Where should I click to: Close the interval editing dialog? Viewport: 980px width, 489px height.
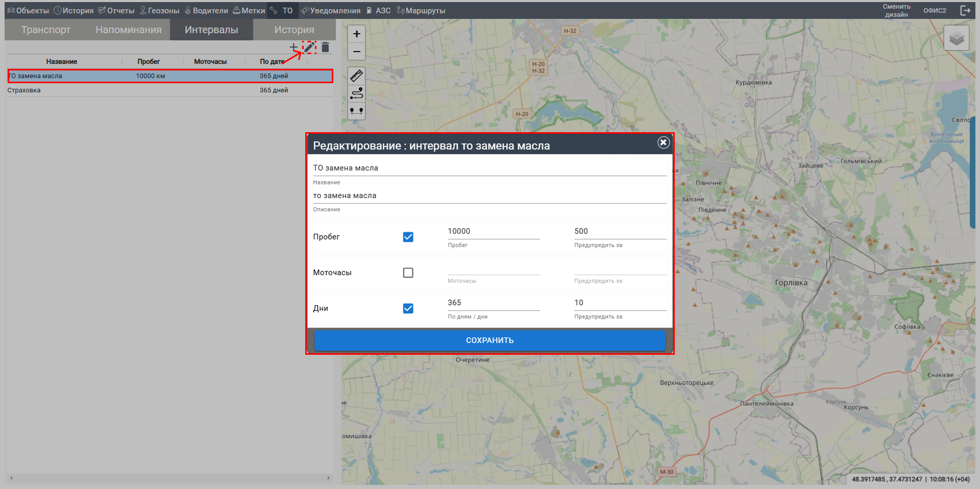coord(663,142)
